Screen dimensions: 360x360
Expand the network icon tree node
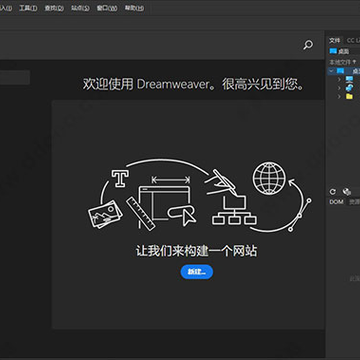339,88
